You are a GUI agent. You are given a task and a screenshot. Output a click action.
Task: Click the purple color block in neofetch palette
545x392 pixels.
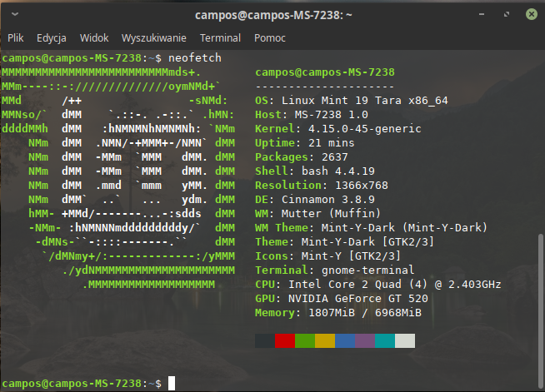point(365,340)
